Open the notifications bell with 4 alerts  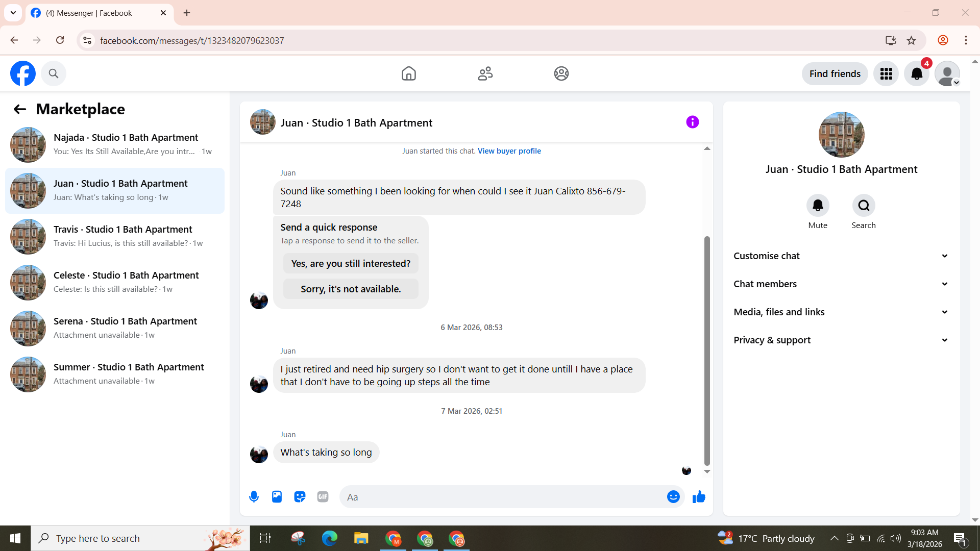point(917,74)
